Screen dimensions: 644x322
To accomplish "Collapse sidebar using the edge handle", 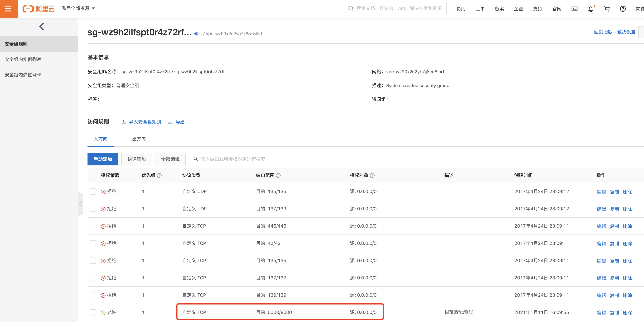I will [x=81, y=204].
